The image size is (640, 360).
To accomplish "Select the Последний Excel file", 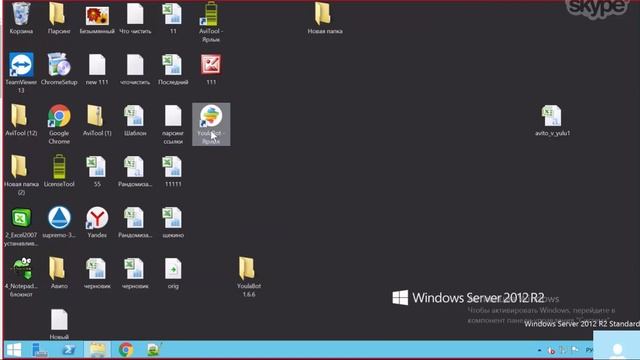I will point(173,69).
